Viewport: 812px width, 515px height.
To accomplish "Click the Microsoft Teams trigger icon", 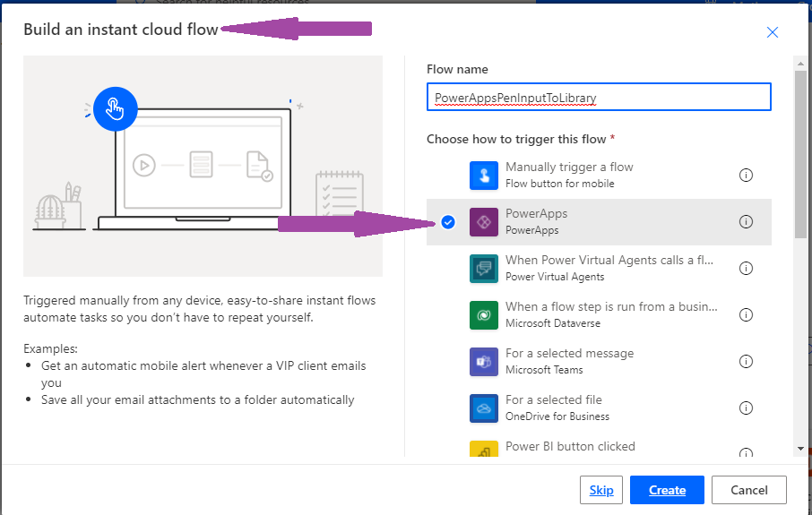I will point(484,362).
